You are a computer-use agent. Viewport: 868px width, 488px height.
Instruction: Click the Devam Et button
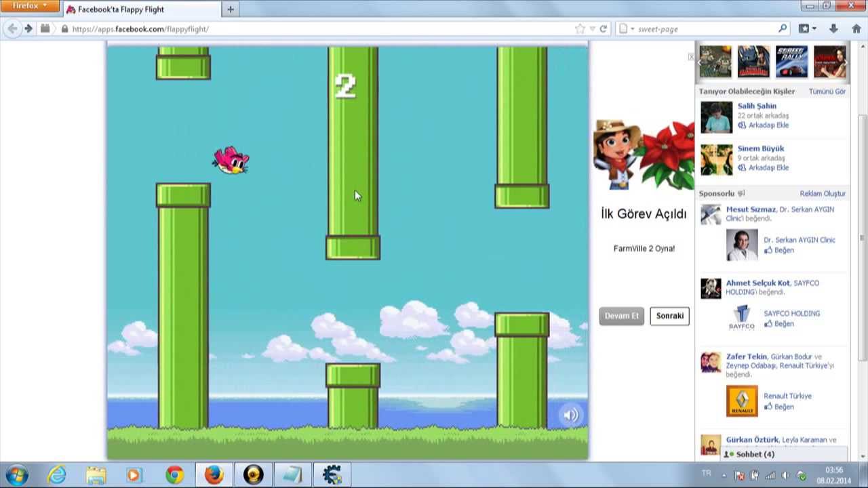pyautogui.click(x=622, y=316)
